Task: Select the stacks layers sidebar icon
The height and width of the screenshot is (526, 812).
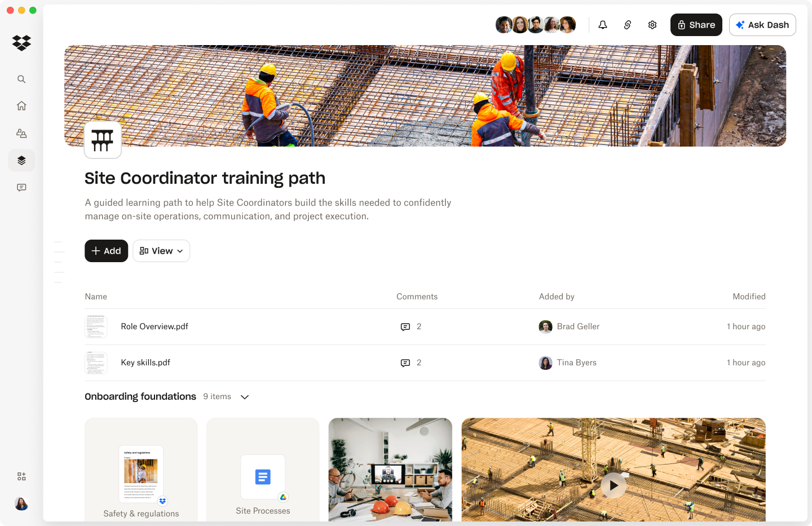Action: click(x=21, y=161)
